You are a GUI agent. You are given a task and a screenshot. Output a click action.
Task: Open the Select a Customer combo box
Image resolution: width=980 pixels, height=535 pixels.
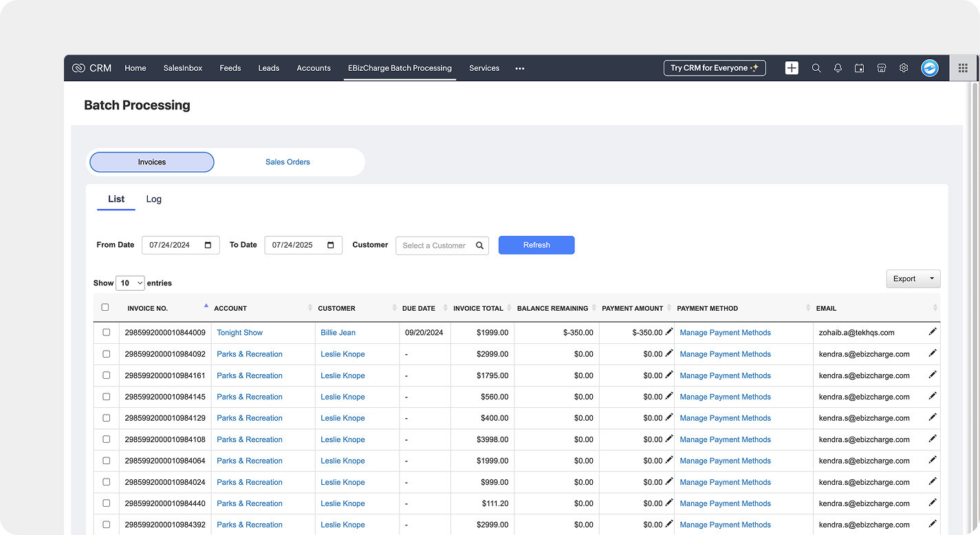tap(442, 245)
